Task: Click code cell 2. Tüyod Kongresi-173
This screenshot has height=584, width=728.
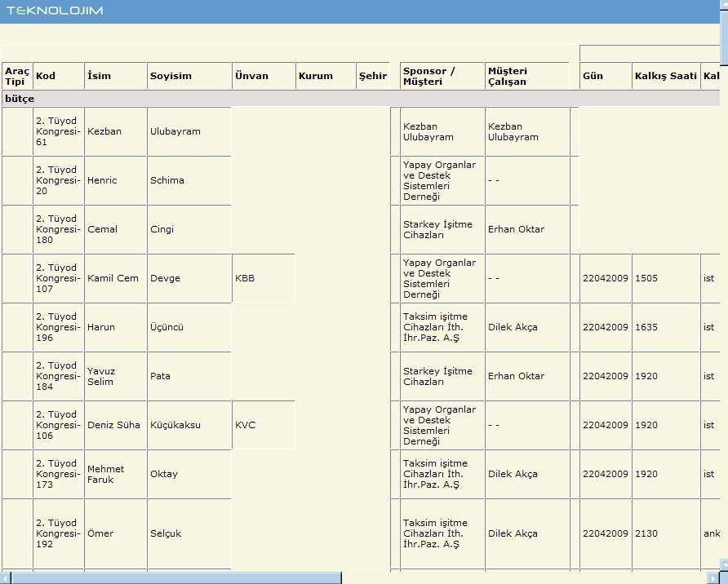Action: 59,474
